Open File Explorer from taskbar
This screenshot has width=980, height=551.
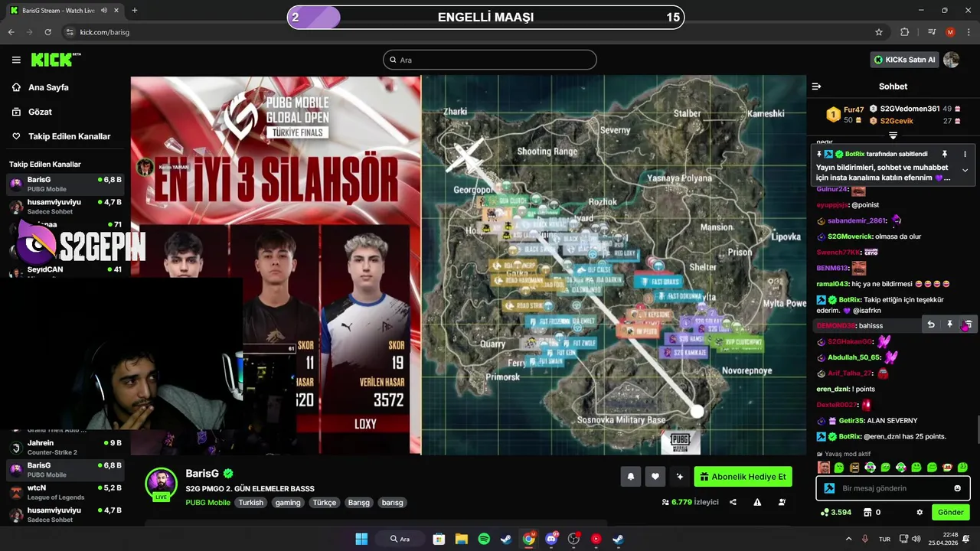click(461, 539)
